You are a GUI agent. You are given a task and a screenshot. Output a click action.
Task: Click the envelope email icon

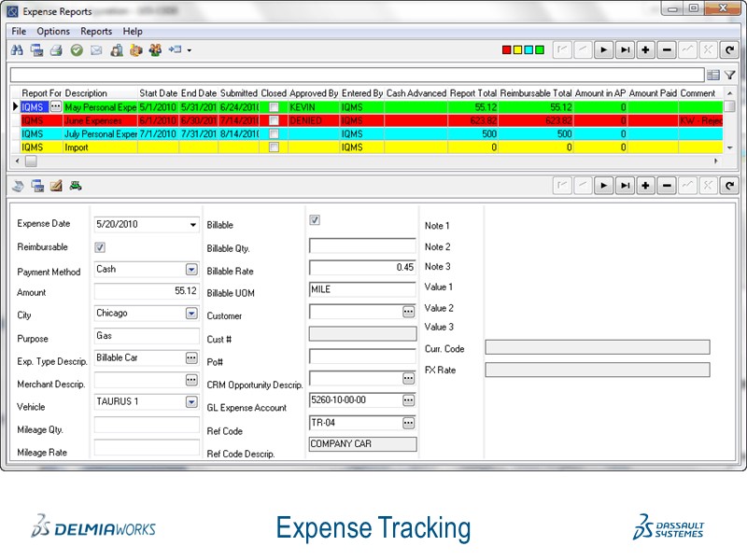[96, 49]
